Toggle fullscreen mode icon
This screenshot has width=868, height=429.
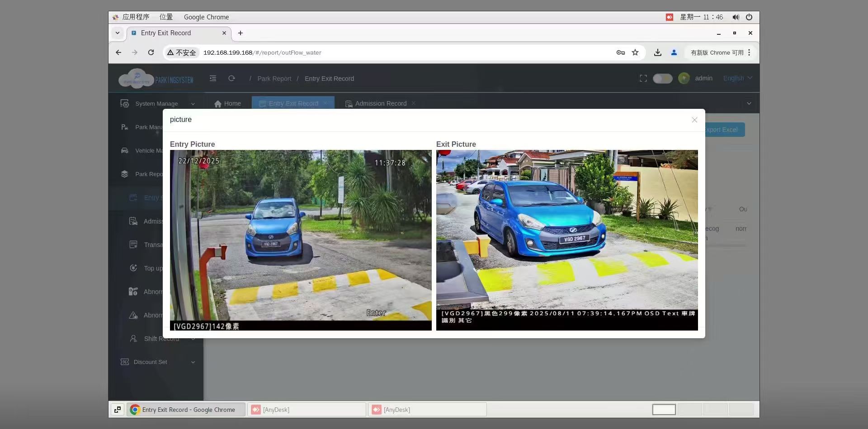click(x=643, y=78)
